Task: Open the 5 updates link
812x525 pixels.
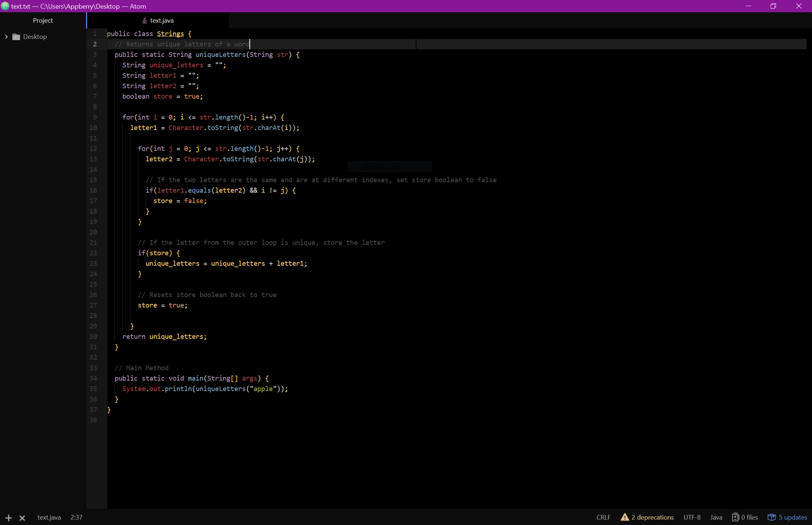Action: point(793,517)
